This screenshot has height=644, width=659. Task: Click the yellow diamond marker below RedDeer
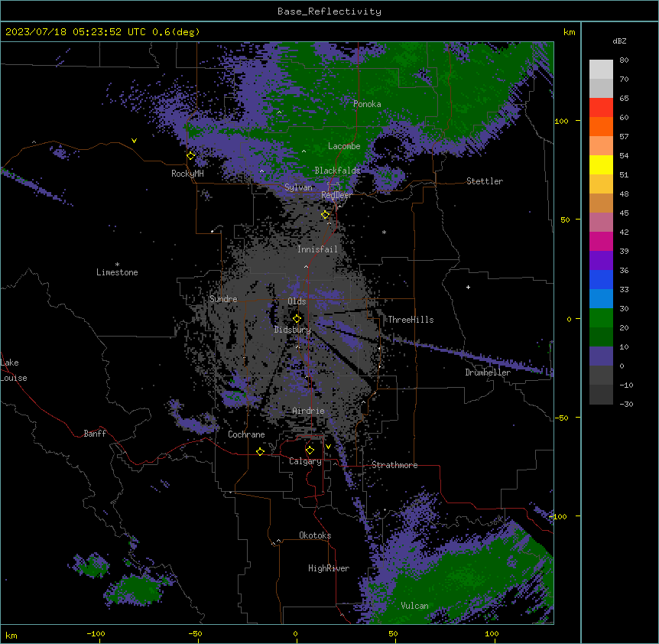(x=325, y=215)
